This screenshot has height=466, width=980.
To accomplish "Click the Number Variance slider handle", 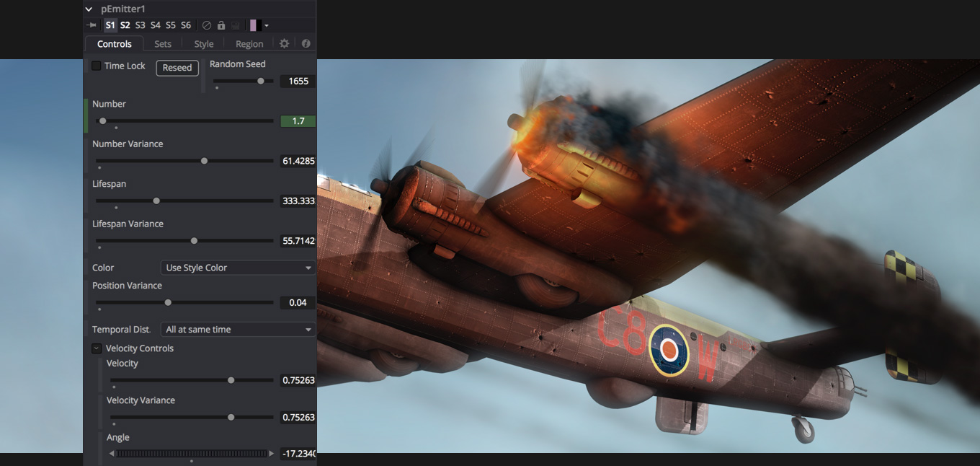I will (204, 161).
